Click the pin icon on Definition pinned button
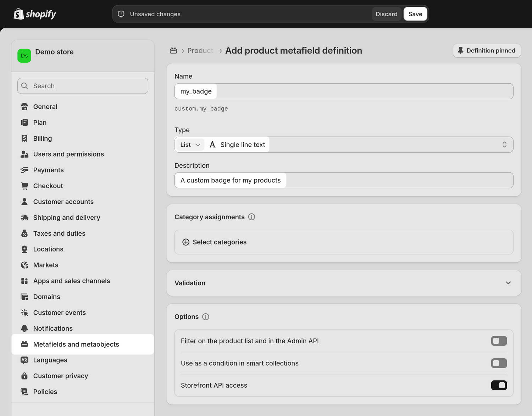 click(x=460, y=50)
